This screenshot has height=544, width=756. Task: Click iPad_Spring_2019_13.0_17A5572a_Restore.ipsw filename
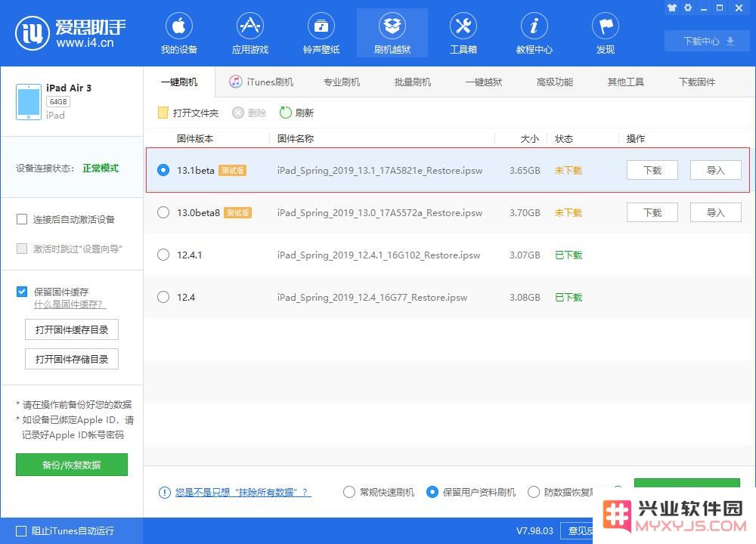[x=380, y=212]
